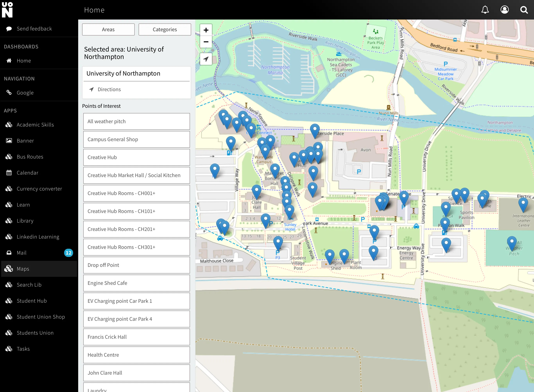
Task: Click the Home dashboard item
Action: point(24,61)
